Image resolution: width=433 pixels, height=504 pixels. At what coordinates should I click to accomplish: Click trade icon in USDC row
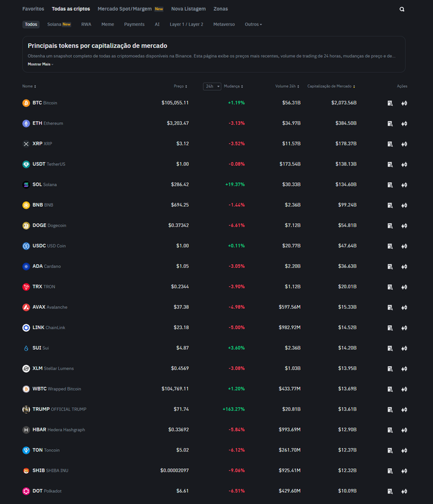coord(405,246)
